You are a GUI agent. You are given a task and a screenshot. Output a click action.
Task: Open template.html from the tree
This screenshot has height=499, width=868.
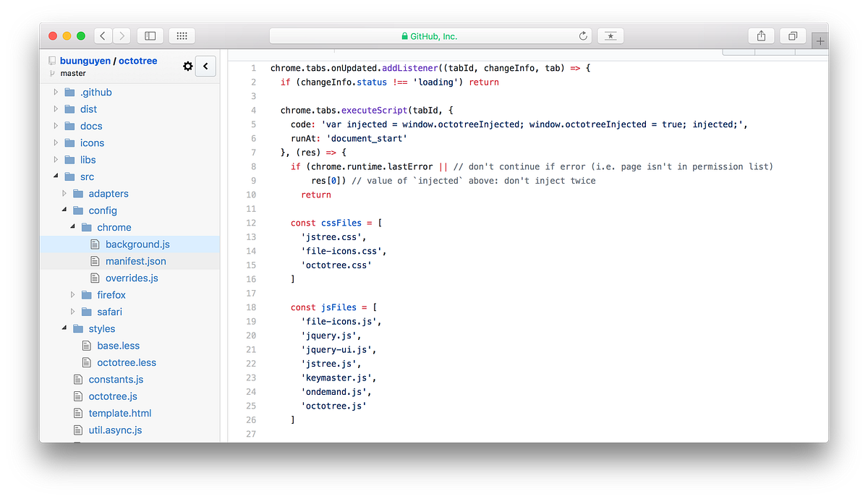120,413
